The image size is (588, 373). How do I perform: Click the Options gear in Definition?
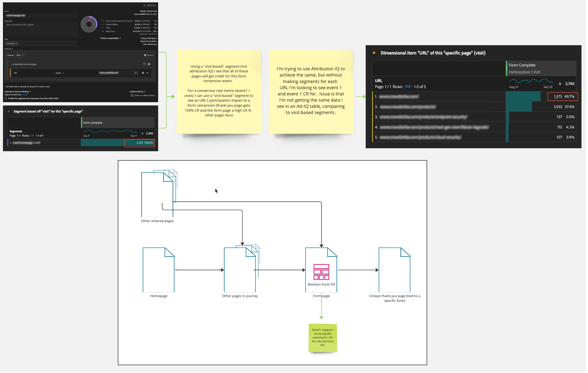pyautogui.click(x=145, y=55)
